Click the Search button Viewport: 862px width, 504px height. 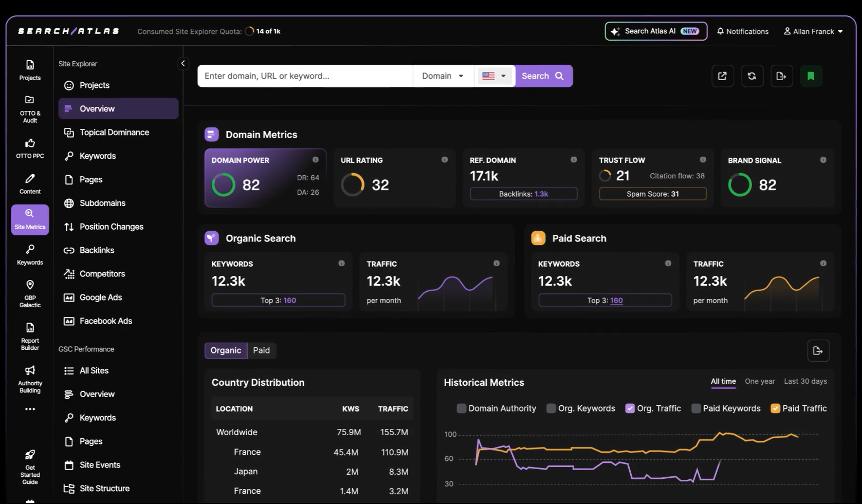[x=543, y=76]
